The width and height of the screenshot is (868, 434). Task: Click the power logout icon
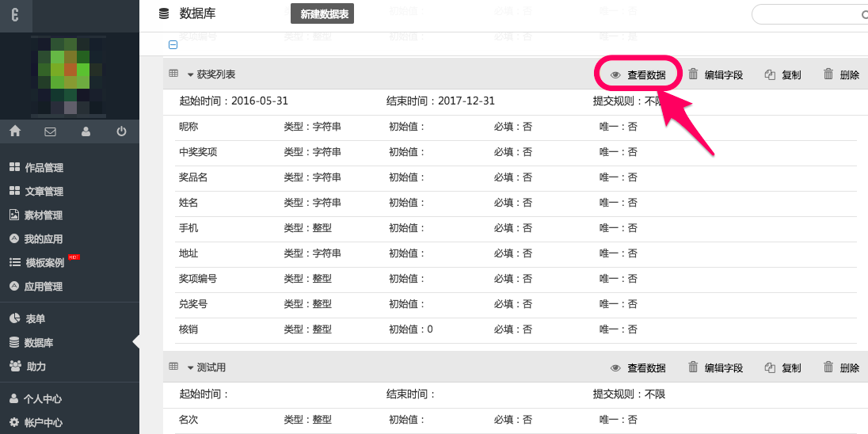121,131
